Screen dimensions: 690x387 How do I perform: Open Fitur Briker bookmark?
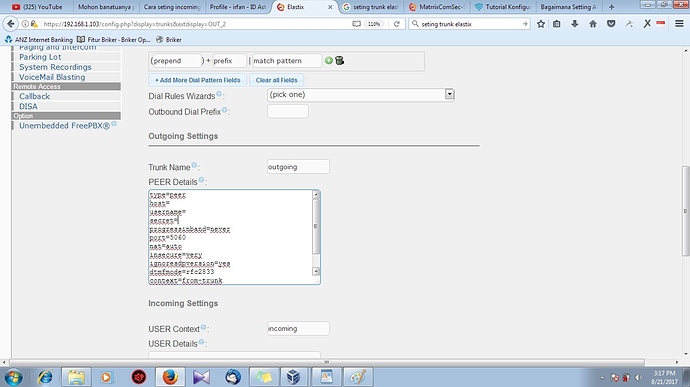pos(114,40)
